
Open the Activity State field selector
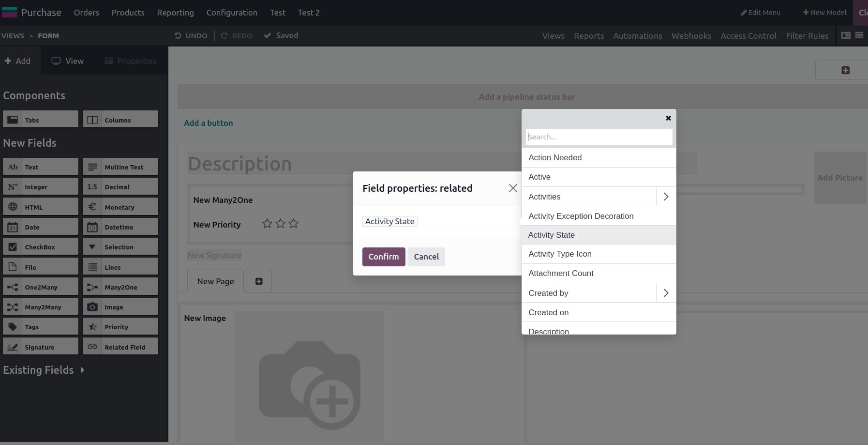(390, 221)
